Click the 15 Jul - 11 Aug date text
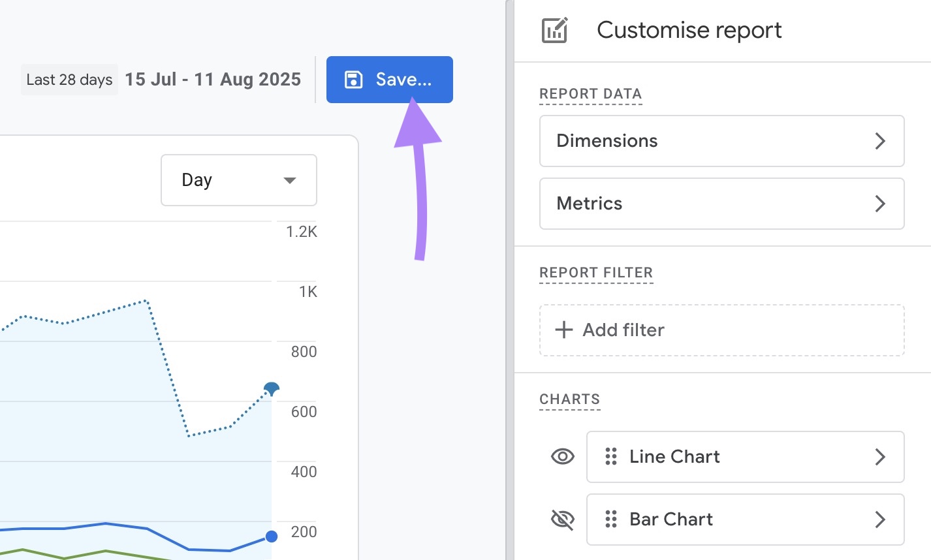The width and height of the screenshot is (931, 560). [x=213, y=79]
